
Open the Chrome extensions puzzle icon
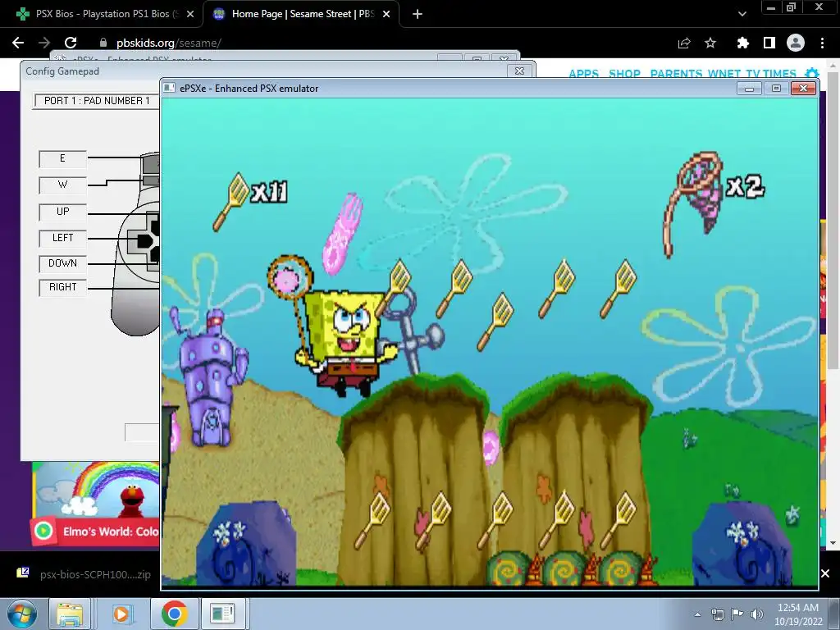click(x=742, y=43)
